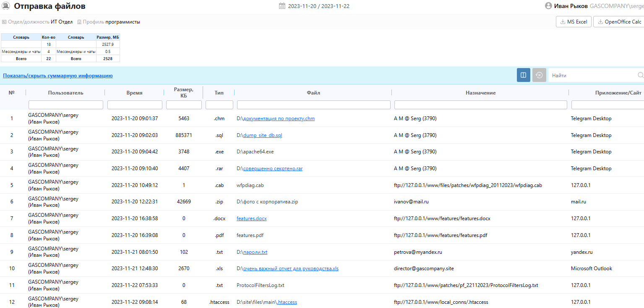Focus the Найти search box
This screenshot has width=644, height=308.
pyautogui.click(x=593, y=75)
